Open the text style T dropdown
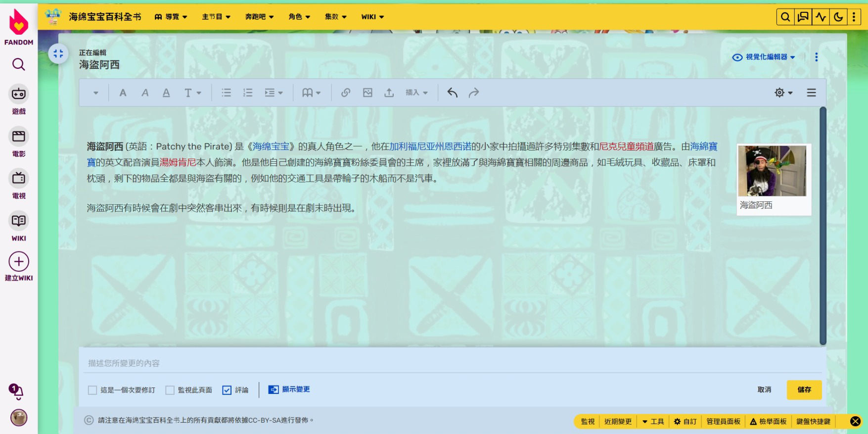 tap(193, 93)
